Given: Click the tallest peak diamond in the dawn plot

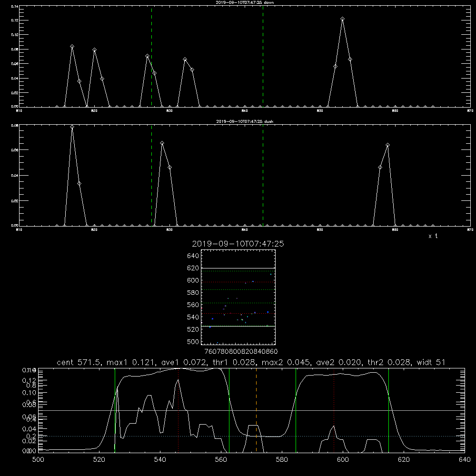Looking at the screenshot, I should click(x=342, y=19).
